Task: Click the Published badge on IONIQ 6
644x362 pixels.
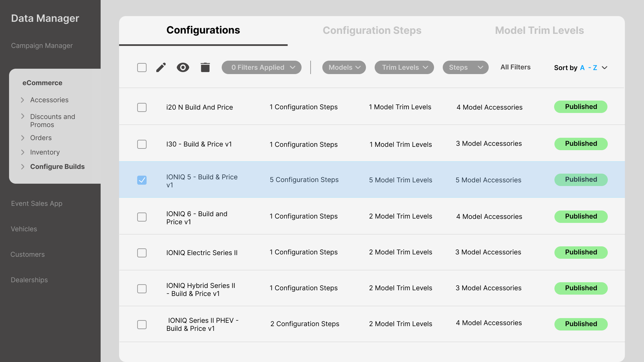Action: (581, 216)
